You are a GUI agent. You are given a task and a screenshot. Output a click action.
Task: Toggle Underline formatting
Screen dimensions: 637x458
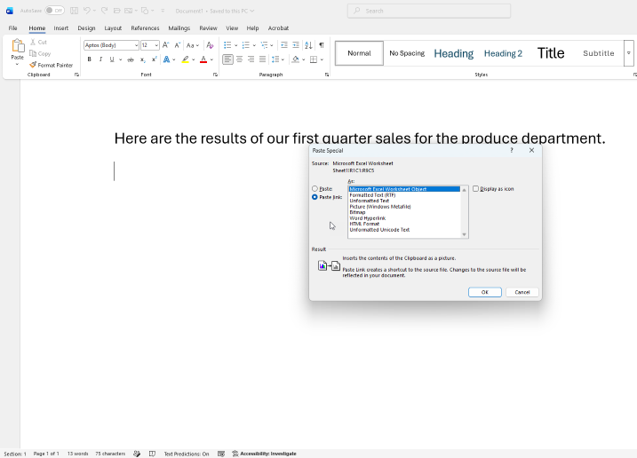pos(112,60)
